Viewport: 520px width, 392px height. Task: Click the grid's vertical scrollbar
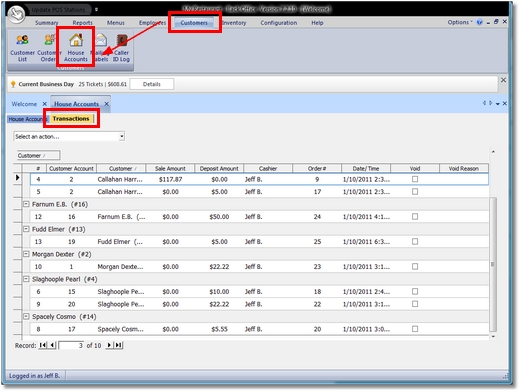coord(493,264)
